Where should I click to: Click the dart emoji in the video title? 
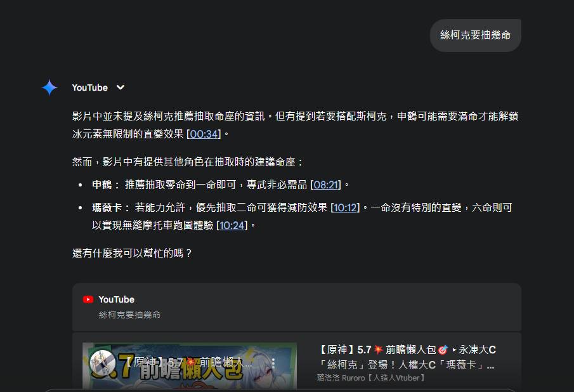[x=443, y=350]
